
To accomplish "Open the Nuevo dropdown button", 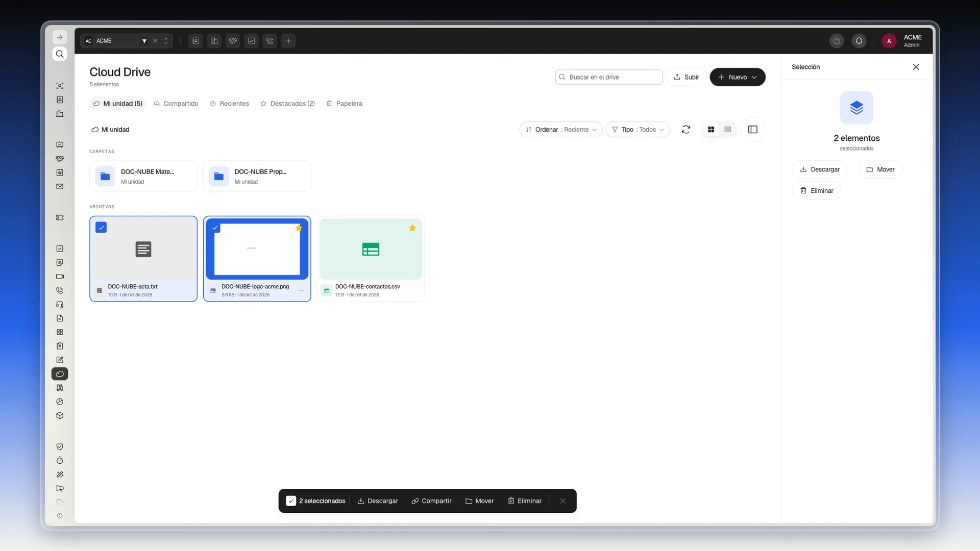I will pos(738,77).
